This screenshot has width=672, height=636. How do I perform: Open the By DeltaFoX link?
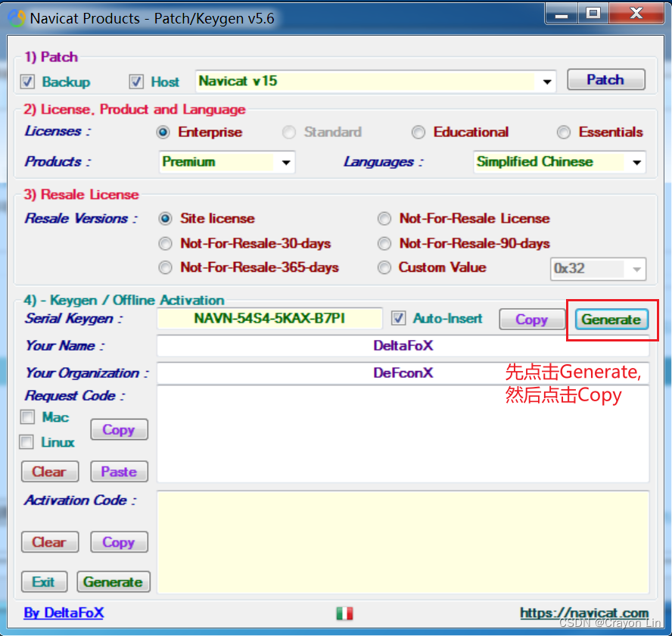[x=64, y=613]
